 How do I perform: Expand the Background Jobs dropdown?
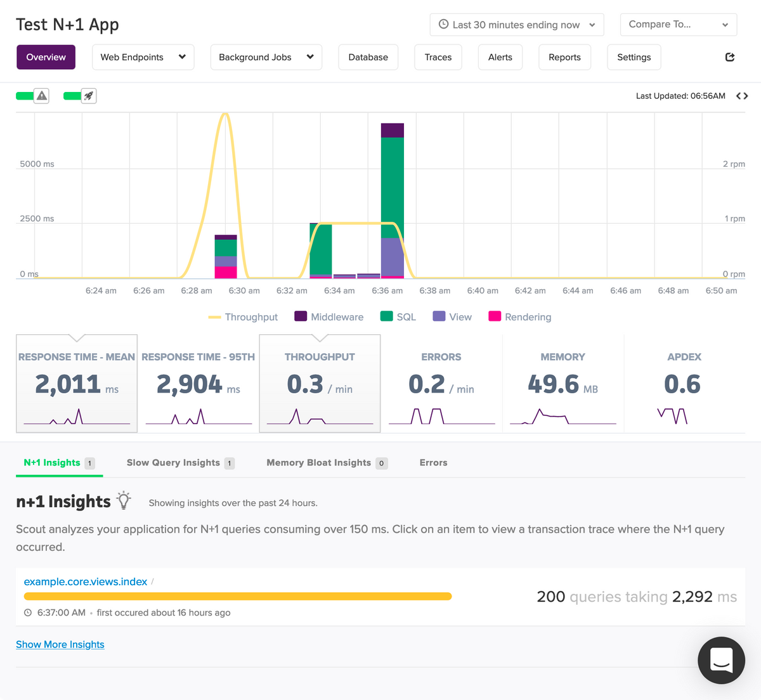point(266,57)
